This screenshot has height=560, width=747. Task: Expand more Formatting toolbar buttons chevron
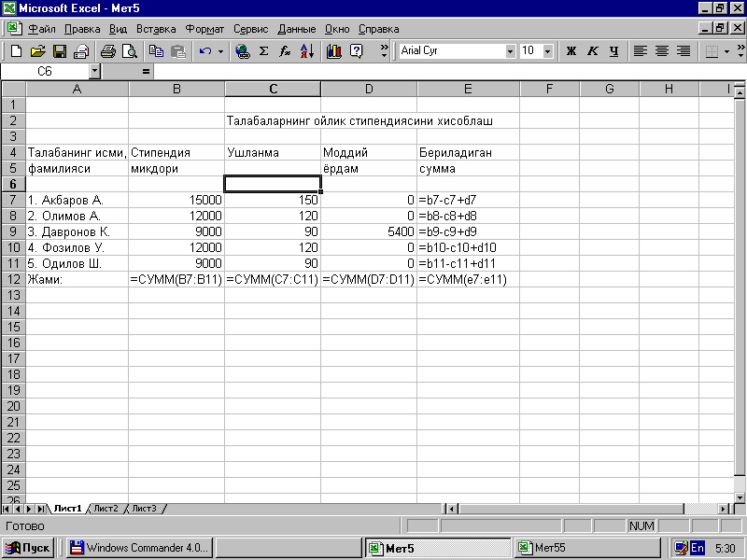[740, 51]
